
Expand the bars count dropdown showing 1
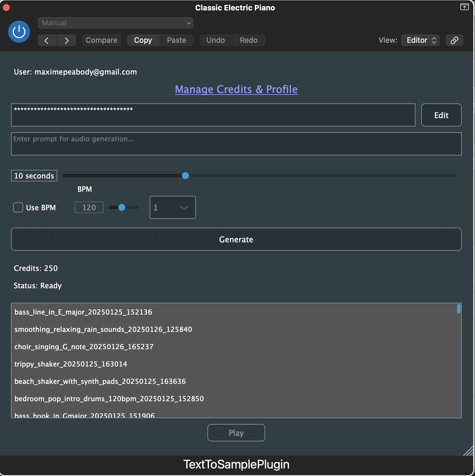tap(172, 207)
